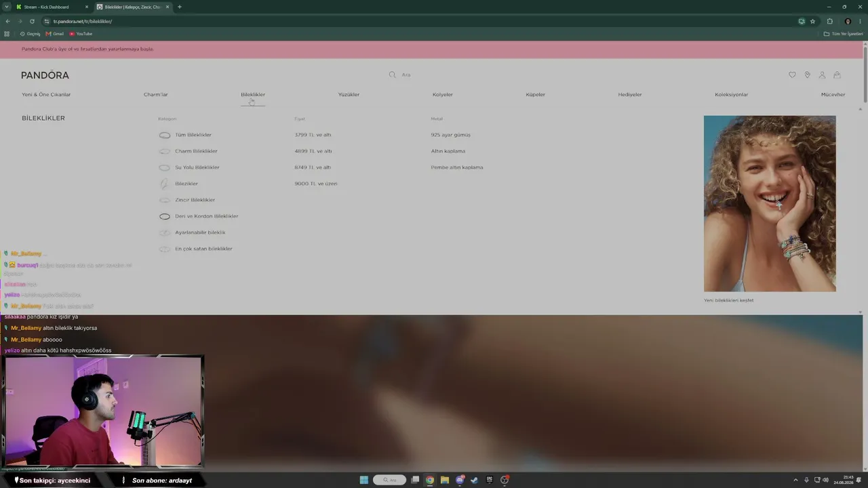The width and height of the screenshot is (868, 488).
Task: Open File Explorer from the taskbar
Action: pyautogui.click(x=445, y=480)
